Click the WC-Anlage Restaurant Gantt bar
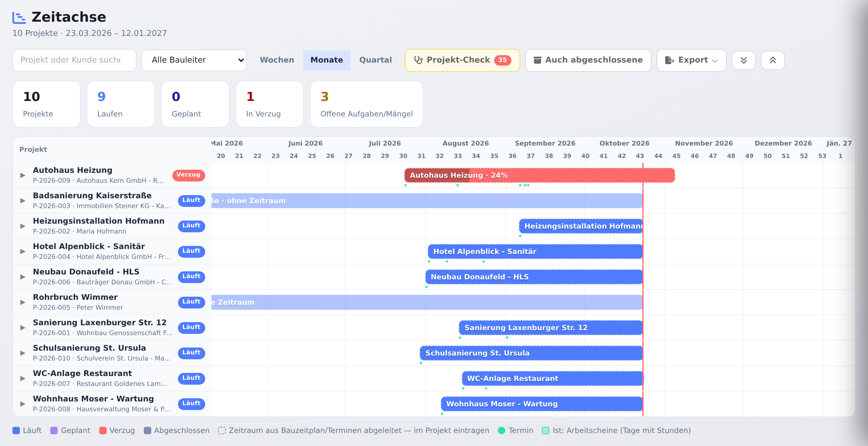This screenshot has height=446, width=868. pos(553,379)
